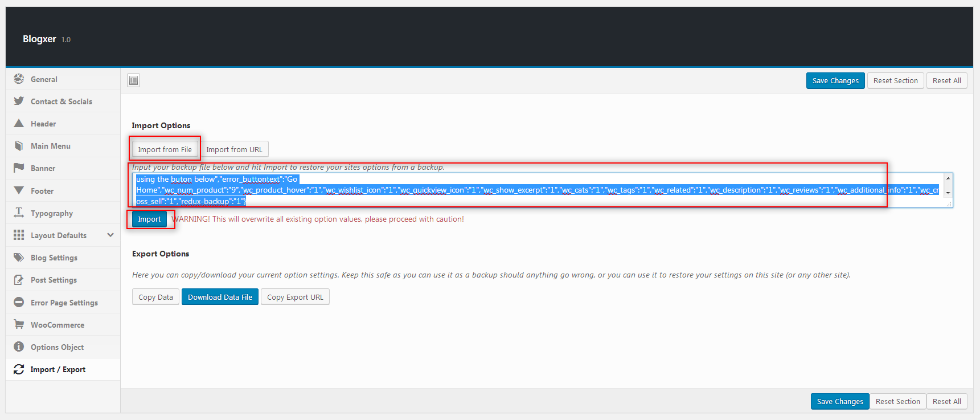Click the blue Import button
The image size is (980, 420).
click(149, 219)
